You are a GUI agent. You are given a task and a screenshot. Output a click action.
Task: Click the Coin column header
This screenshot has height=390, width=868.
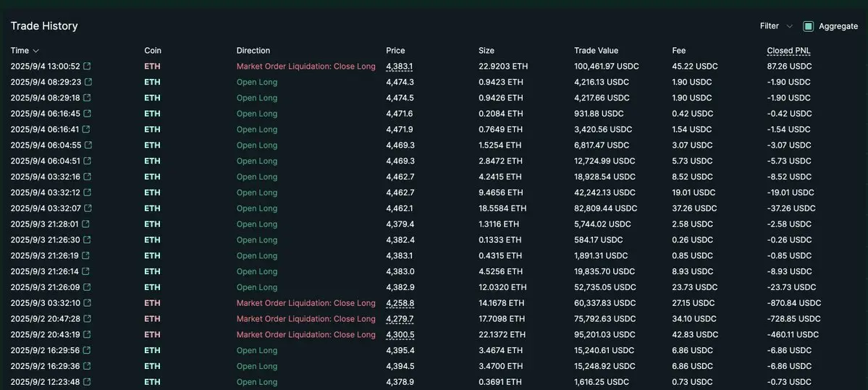pyautogui.click(x=153, y=51)
